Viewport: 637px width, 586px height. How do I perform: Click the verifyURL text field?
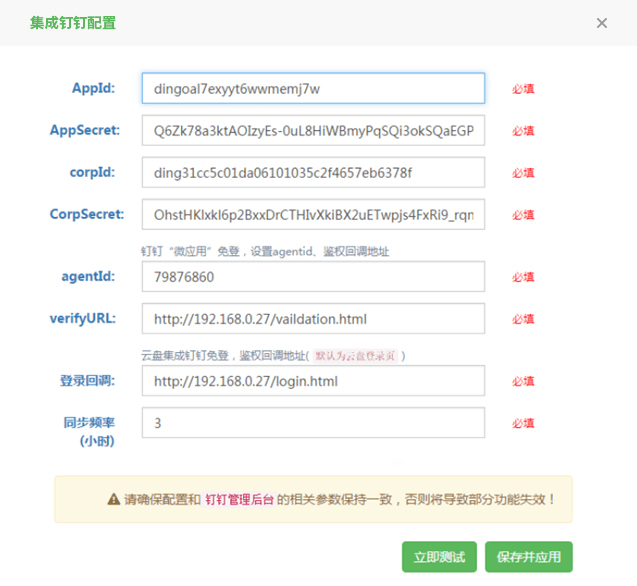click(x=313, y=319)
